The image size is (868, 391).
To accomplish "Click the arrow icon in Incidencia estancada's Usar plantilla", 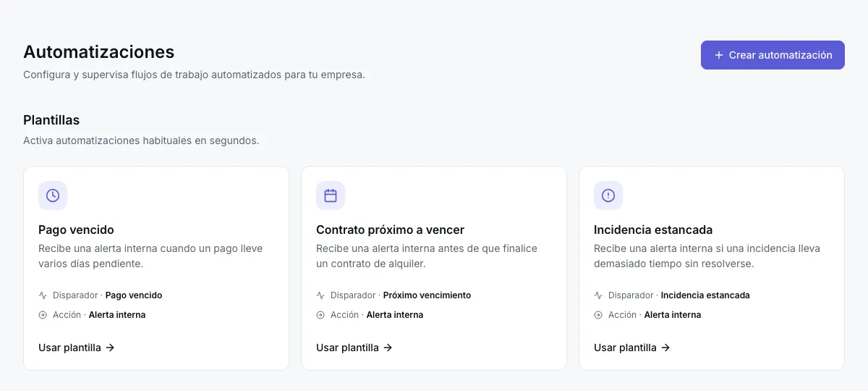I will tap(665, 348).
